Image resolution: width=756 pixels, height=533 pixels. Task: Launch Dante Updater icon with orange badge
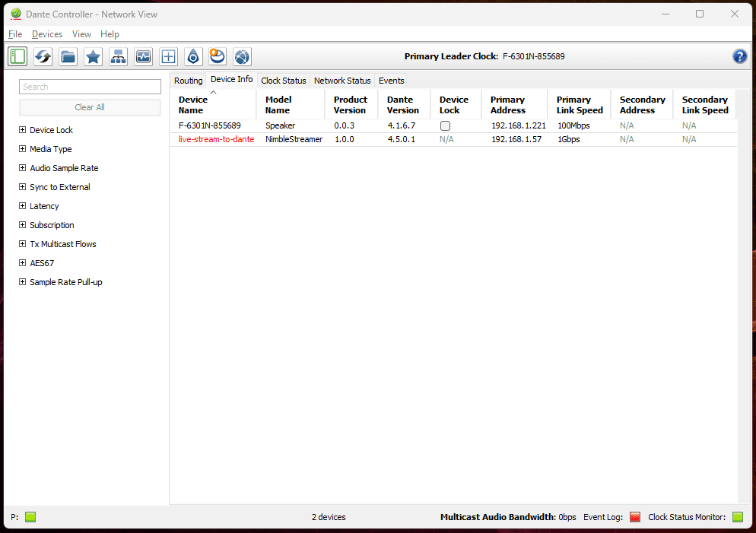[218, 57]
